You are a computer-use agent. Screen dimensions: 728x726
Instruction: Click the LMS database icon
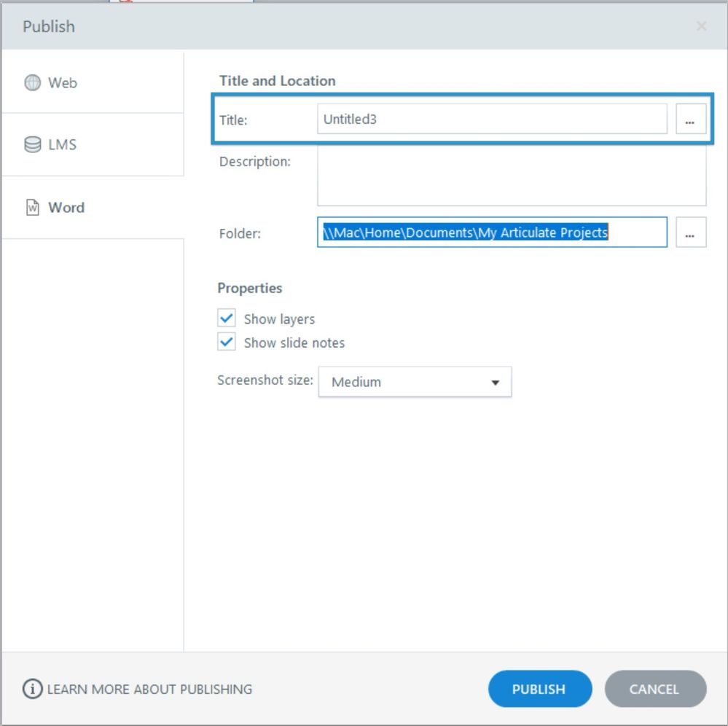33,144
